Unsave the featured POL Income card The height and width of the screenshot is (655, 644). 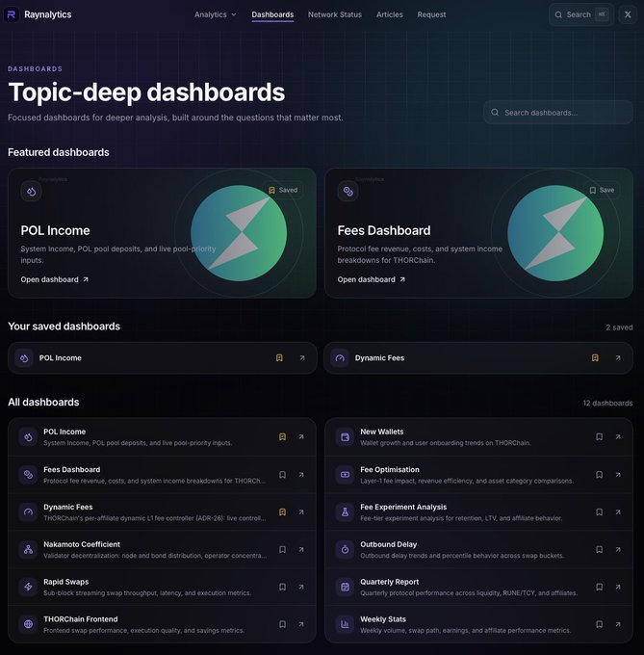(283, 190)
